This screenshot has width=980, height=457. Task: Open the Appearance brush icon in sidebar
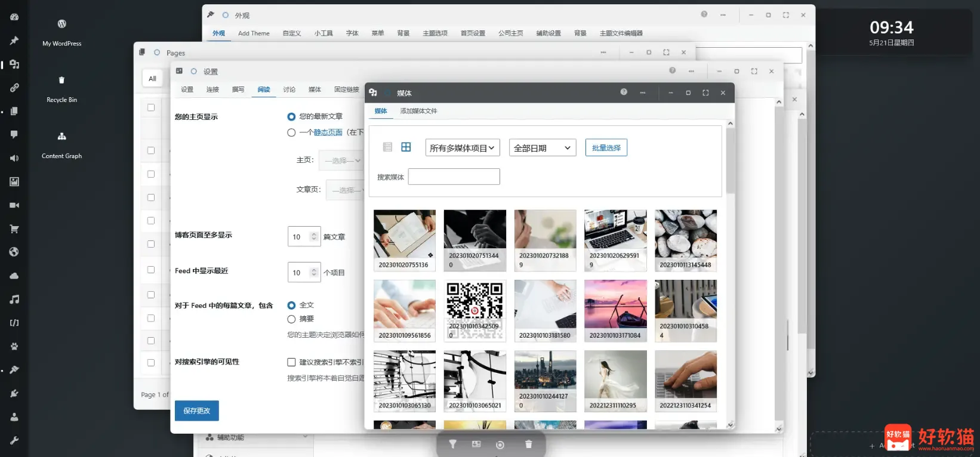coord(14,370)
